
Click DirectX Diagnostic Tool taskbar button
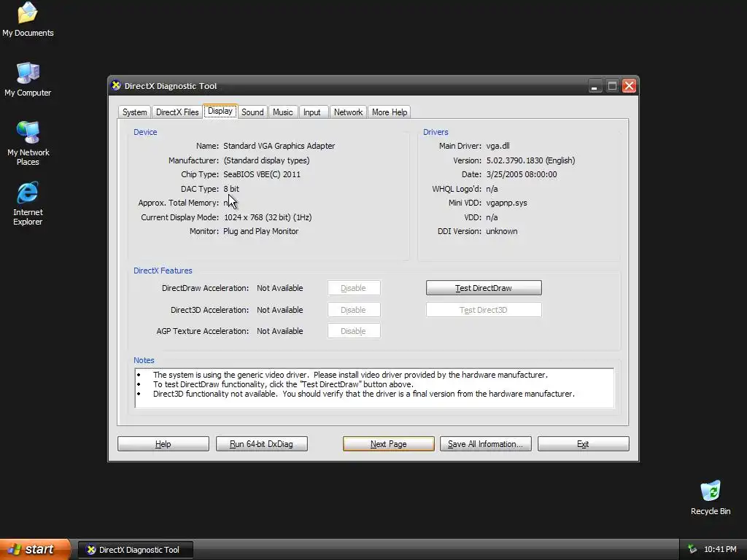(135, 550)
